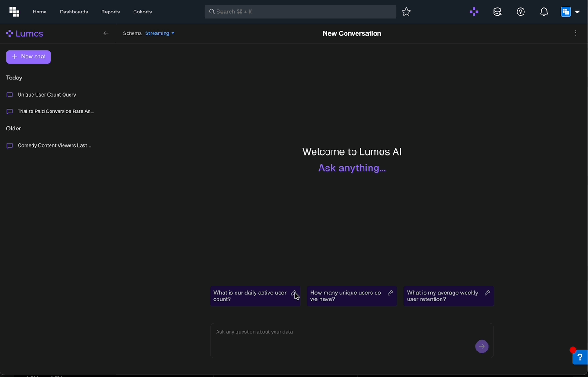The width and height of the screenshot is (588, 377).
Task: Click the Schema label
Action: [132, 33]
